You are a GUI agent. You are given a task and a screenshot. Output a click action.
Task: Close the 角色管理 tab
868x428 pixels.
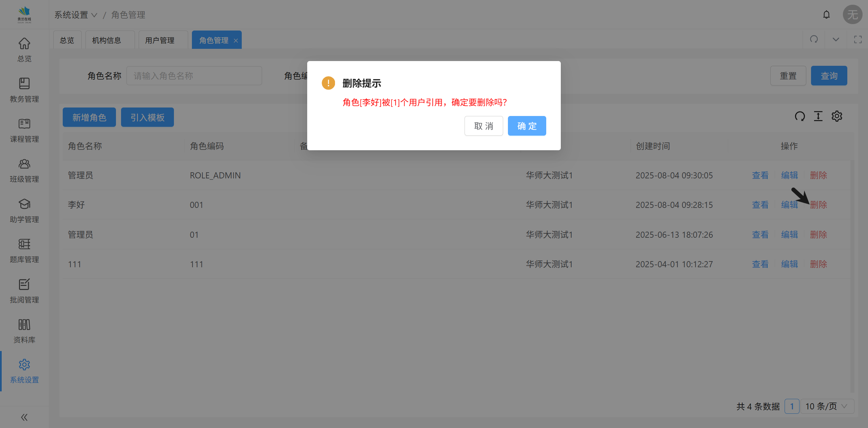pos(236,41)
